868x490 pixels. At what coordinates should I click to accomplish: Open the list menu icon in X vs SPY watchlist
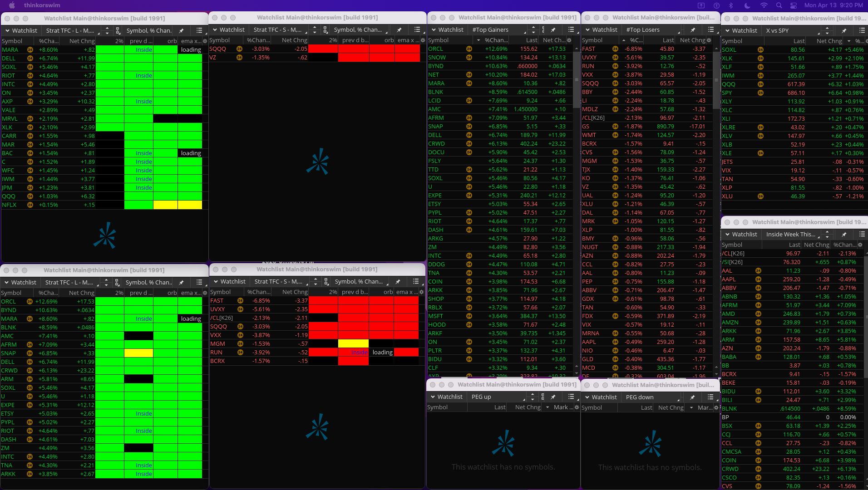[862, 30]
